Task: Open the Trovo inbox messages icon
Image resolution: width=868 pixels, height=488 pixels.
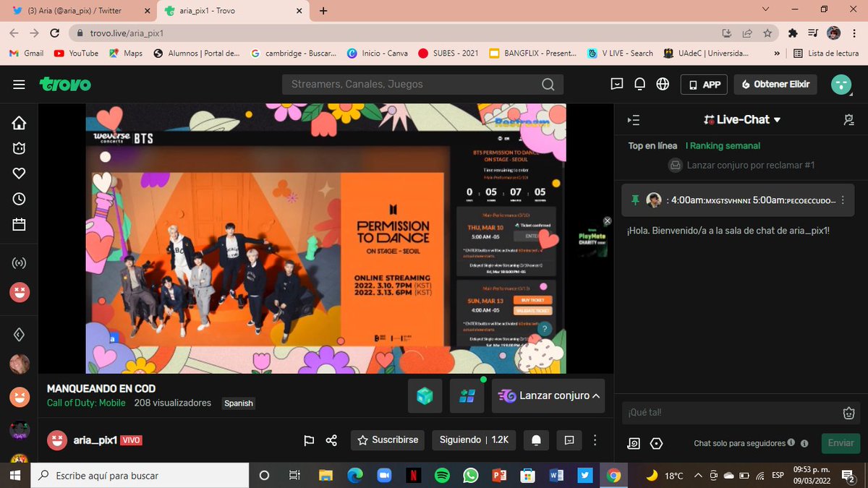Action: [x=617, y=84]
